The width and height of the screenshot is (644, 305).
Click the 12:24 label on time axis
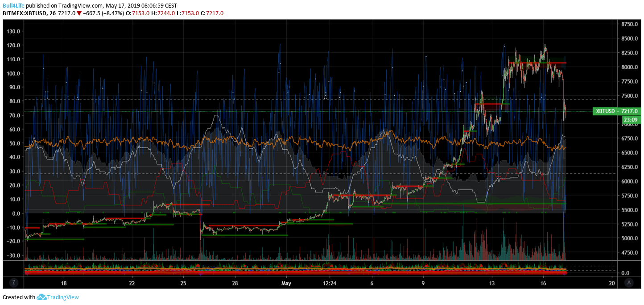pos(329,283)
